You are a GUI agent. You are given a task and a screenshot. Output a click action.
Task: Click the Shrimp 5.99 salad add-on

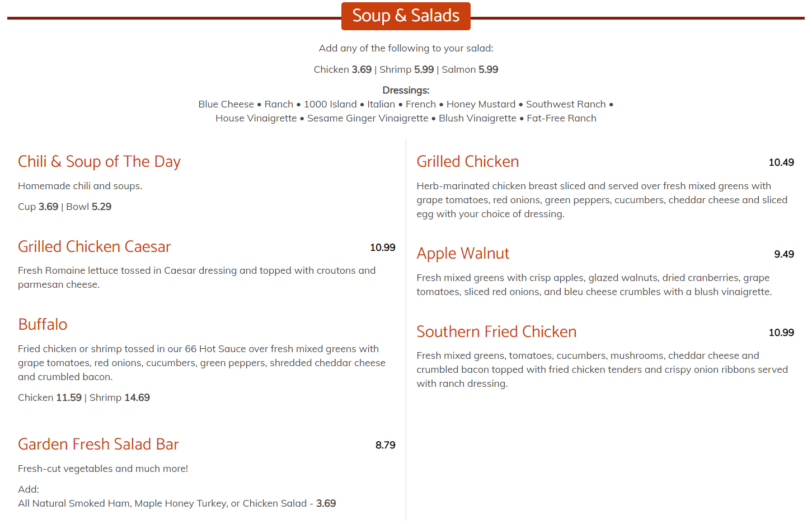[406, 70]
